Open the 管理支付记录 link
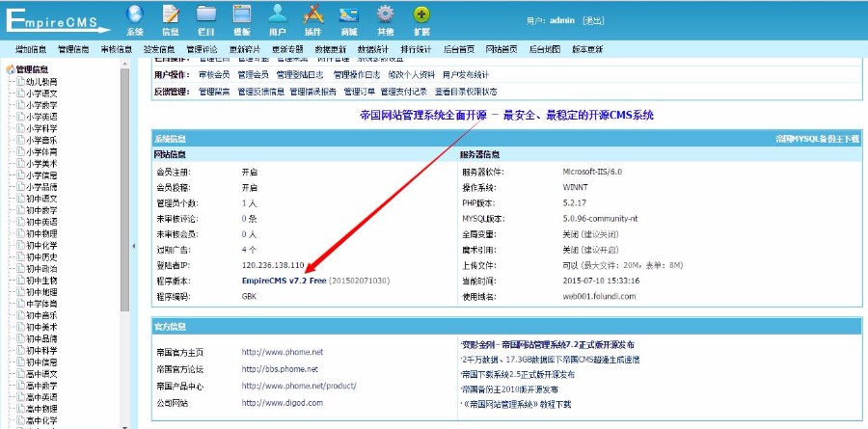The width and height of the screenshot is (868, 429). click(404, 92)
